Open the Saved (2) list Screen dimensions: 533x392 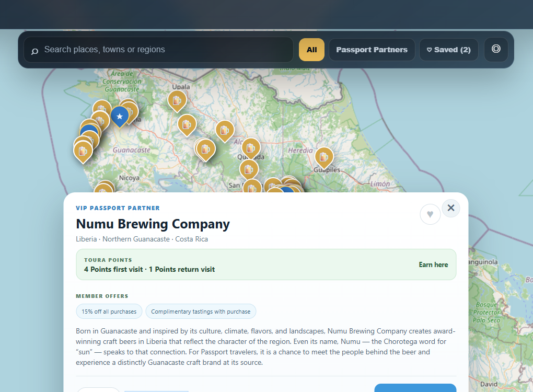tap(449, 50)
